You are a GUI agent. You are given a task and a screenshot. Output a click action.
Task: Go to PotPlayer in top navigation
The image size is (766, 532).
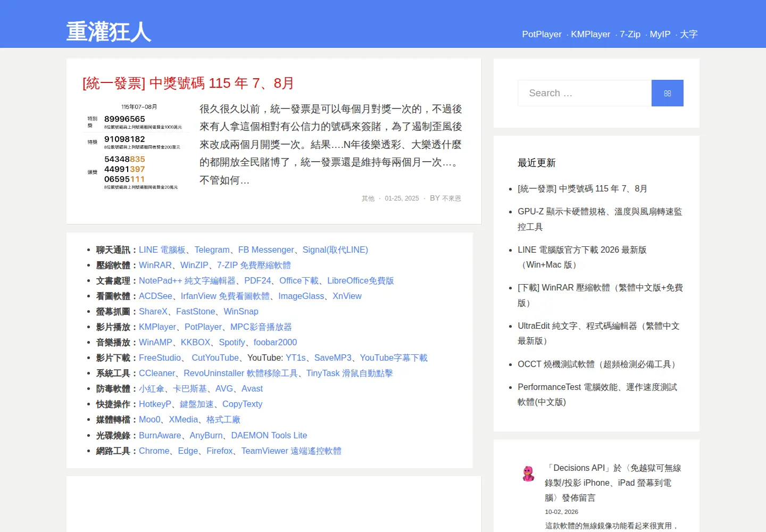point(542,34)
